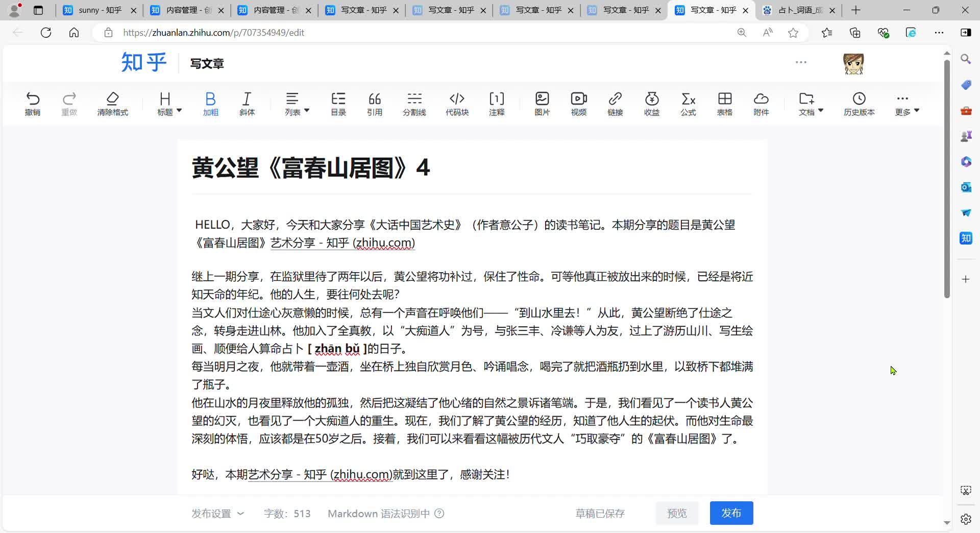This screenshot has width=980, height=533.
Task: Open read aloud in address bar
Action: tap(767, 33)
